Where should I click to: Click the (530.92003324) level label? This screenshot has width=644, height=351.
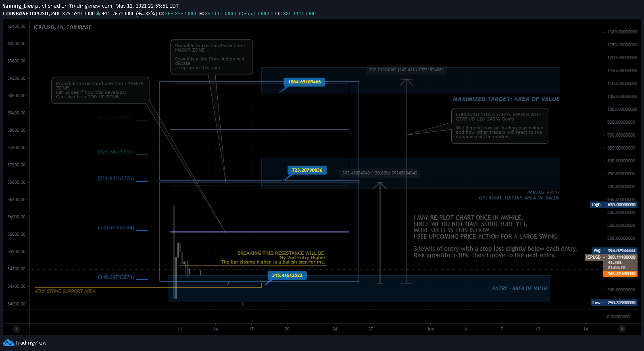tap(116, 228)
